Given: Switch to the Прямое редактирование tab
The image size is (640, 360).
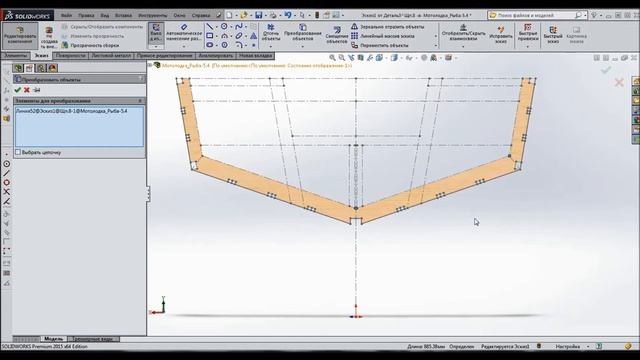Looking at the screenshot, I should (164, 56).
